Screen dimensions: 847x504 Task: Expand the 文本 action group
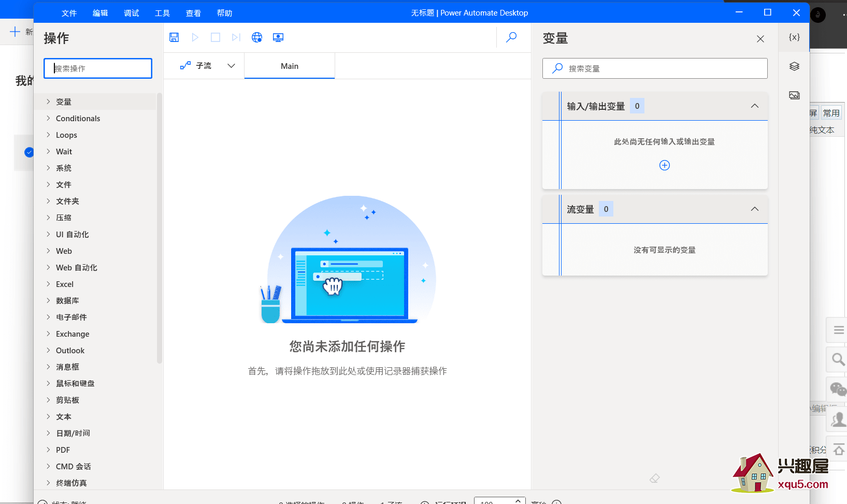pos(48,416)
